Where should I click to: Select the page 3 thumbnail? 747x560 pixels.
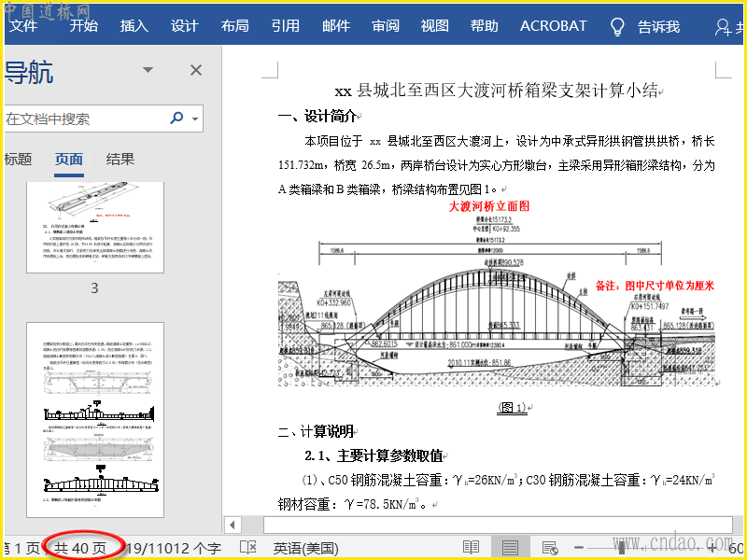click(x=95, y=227)
